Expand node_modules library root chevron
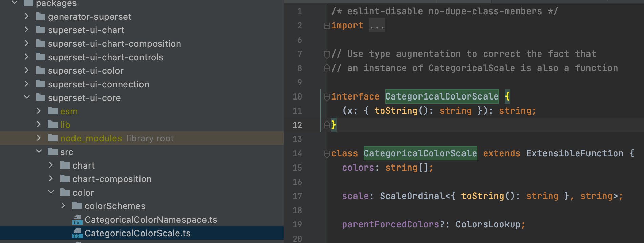 pyautogui.click(x=39, y=138)
